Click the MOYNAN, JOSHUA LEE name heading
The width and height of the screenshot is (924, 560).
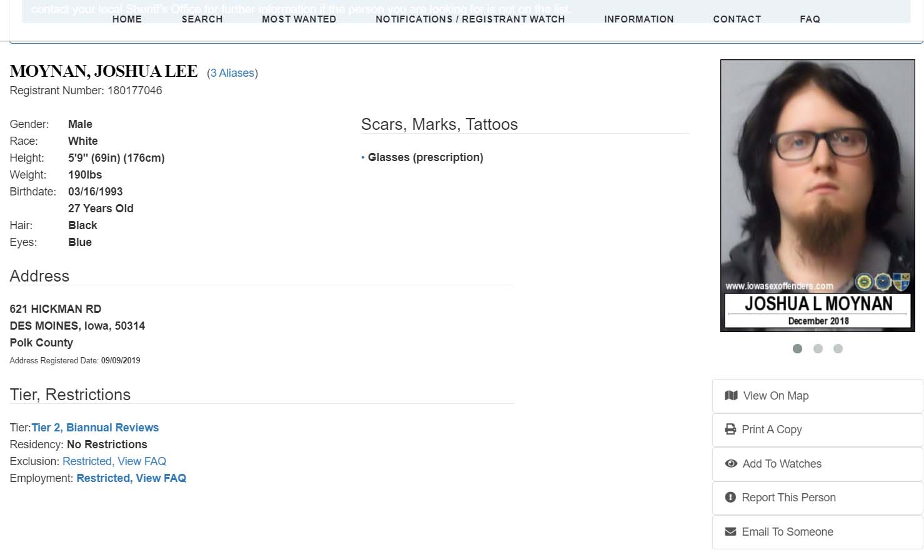[104, 72]
